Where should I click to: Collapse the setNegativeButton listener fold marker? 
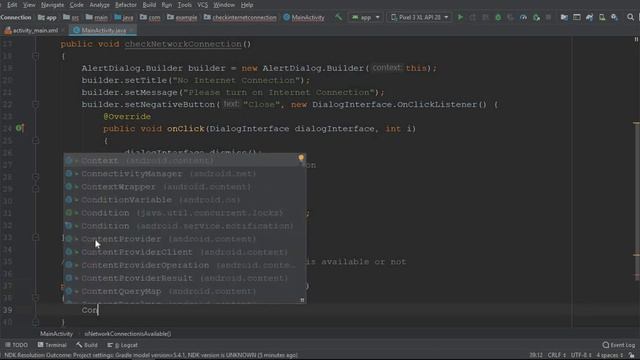[x=36, y=104]
